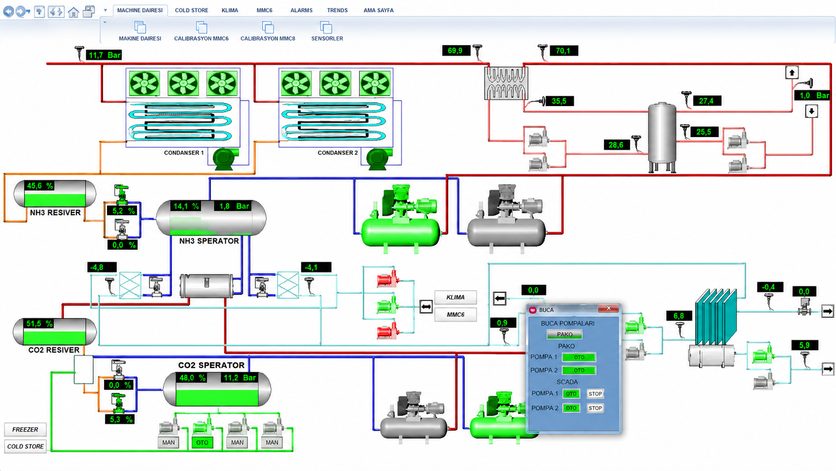
Task: Click KLIMA button beside the red pumps
Action: coord(455,297)
